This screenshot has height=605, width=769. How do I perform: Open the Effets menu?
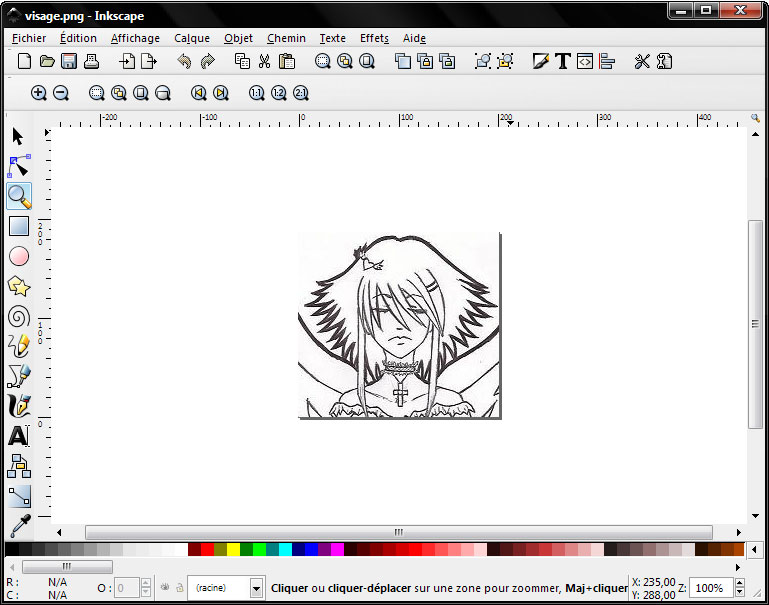pos(374,38)
